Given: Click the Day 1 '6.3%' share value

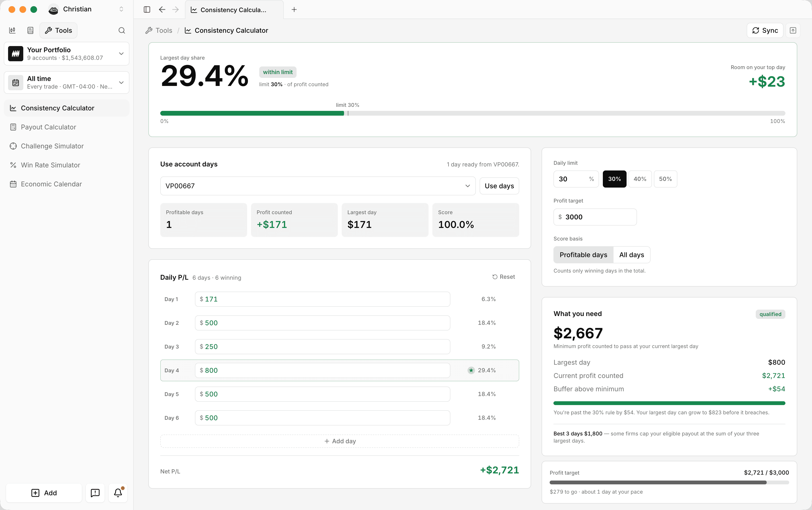Looking at the screenshot, I should pos(488,299).
